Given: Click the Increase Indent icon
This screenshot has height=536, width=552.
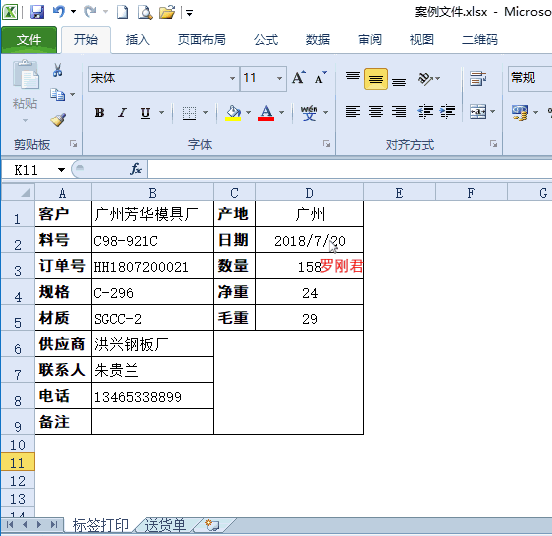Looking at the screenshot, I should click(447, 112).
